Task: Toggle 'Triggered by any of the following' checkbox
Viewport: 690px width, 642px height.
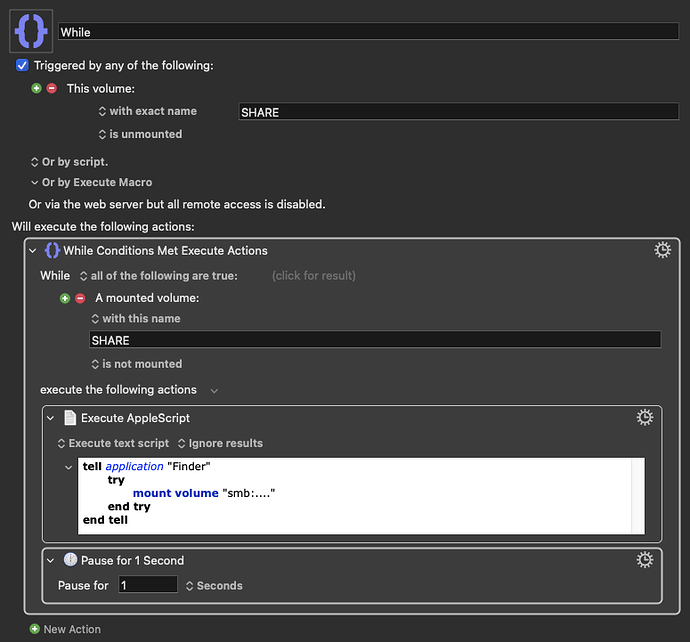Action: point(23,66)
